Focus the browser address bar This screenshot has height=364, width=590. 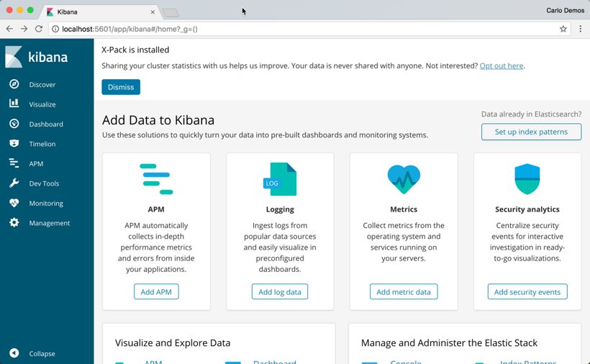[302, 29]
